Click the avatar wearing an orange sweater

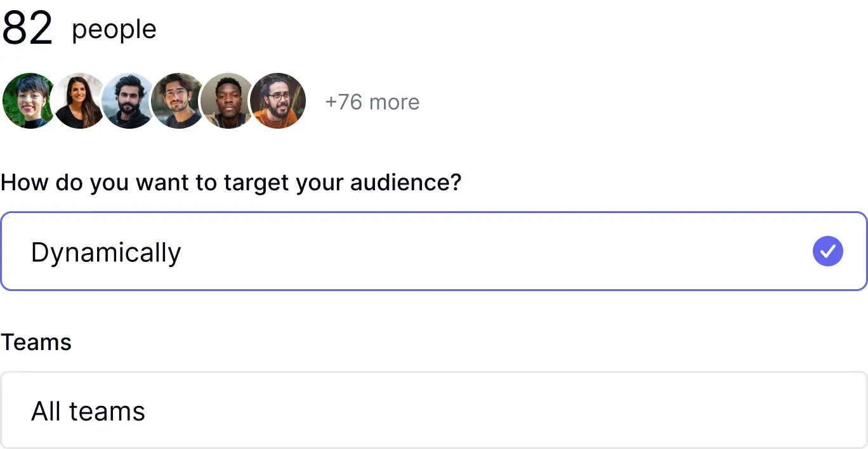278,101
